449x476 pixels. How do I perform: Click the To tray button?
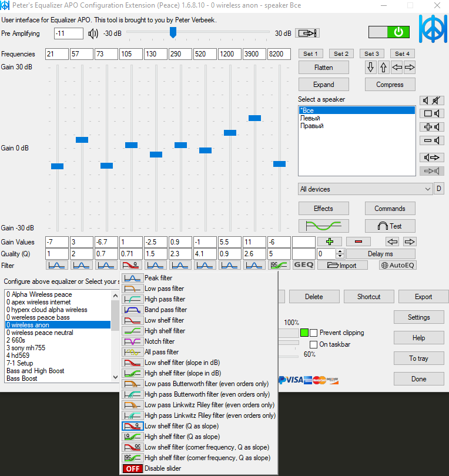click(419, 358)
